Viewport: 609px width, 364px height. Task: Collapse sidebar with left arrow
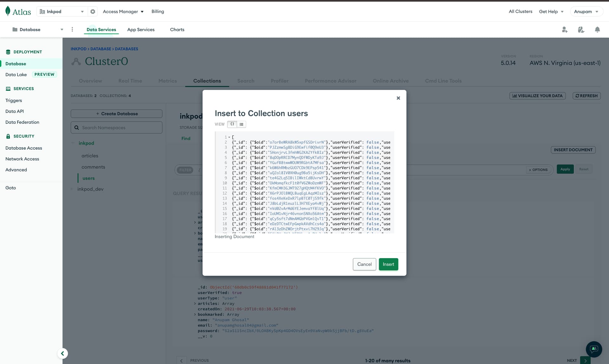click(62, 353)
